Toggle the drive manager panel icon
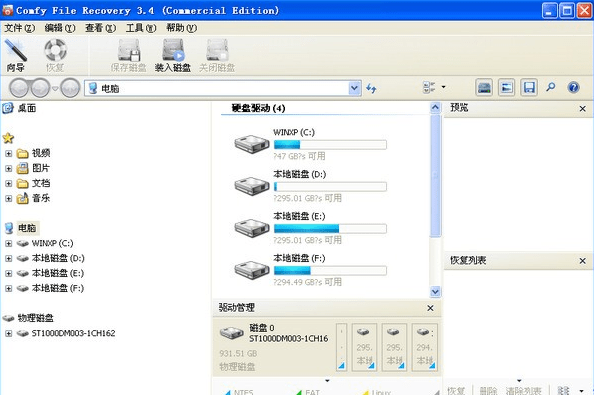 tap(484, 87)
